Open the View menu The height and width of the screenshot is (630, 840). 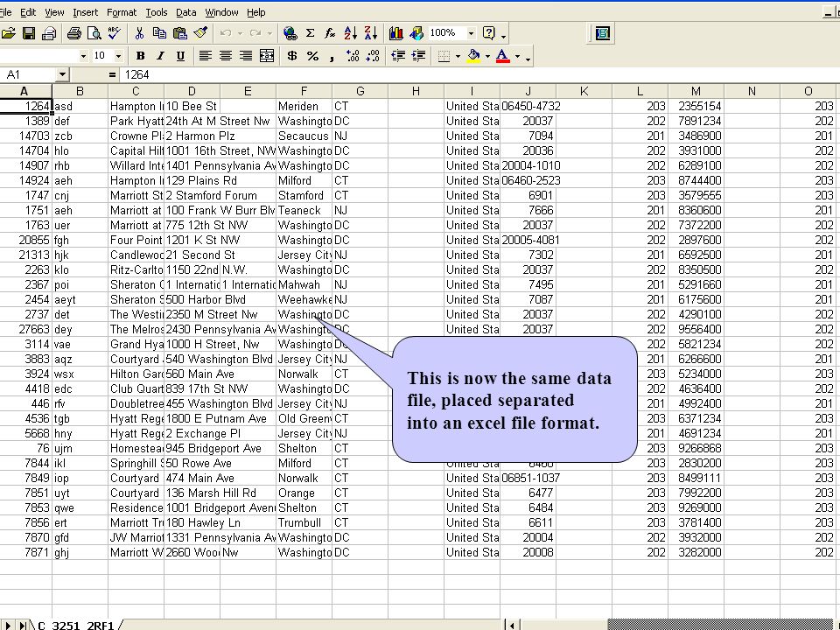(x=54, y=11)
